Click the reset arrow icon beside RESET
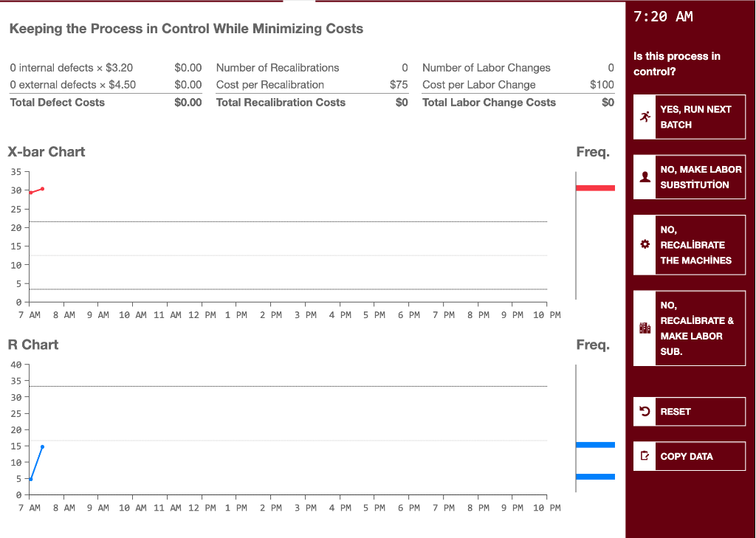This screenshot has width=756, height=538. click(644, 411)
